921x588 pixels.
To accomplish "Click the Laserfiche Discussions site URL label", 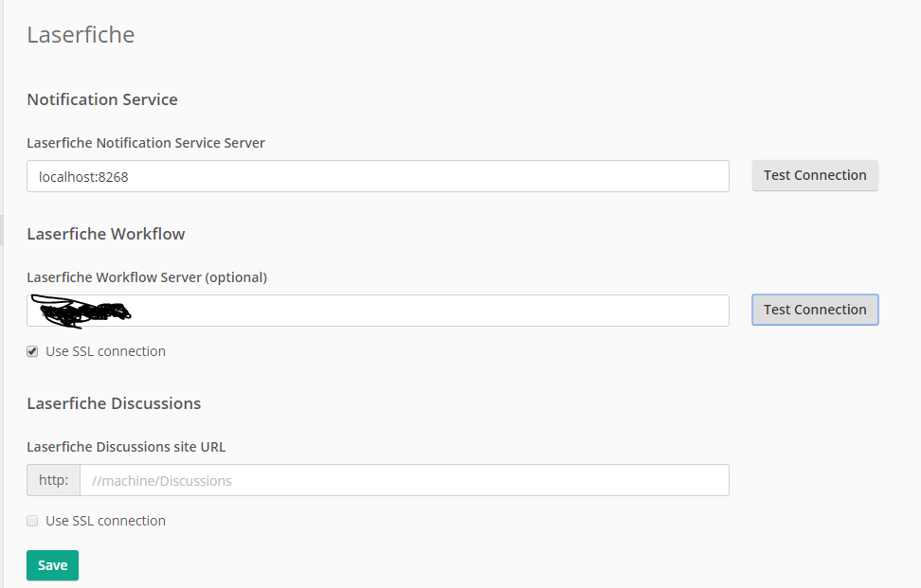I will coord(126,447).
